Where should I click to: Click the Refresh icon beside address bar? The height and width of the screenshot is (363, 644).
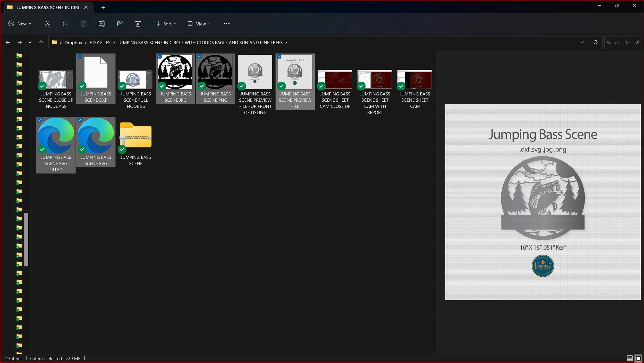pos(595,42)
